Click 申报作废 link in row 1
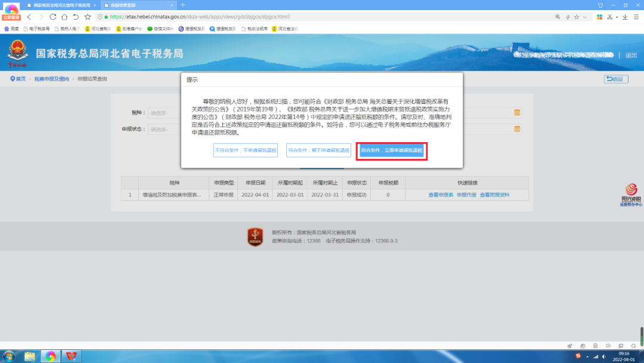644x363 pixels. [466, 195]
